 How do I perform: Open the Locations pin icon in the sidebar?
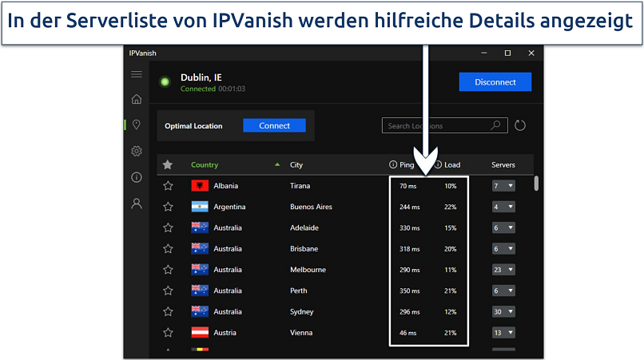click(137, 125)
